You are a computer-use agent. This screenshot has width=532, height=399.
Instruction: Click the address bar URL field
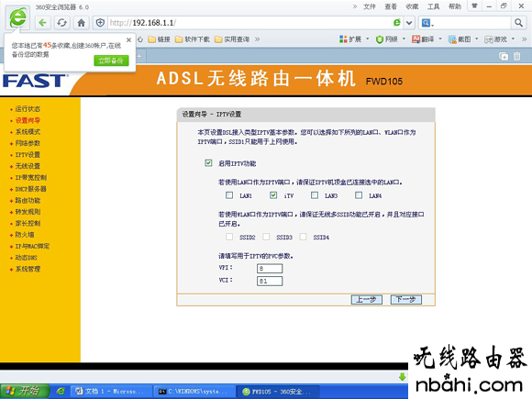pyautogui.click(x=249, y=23)
